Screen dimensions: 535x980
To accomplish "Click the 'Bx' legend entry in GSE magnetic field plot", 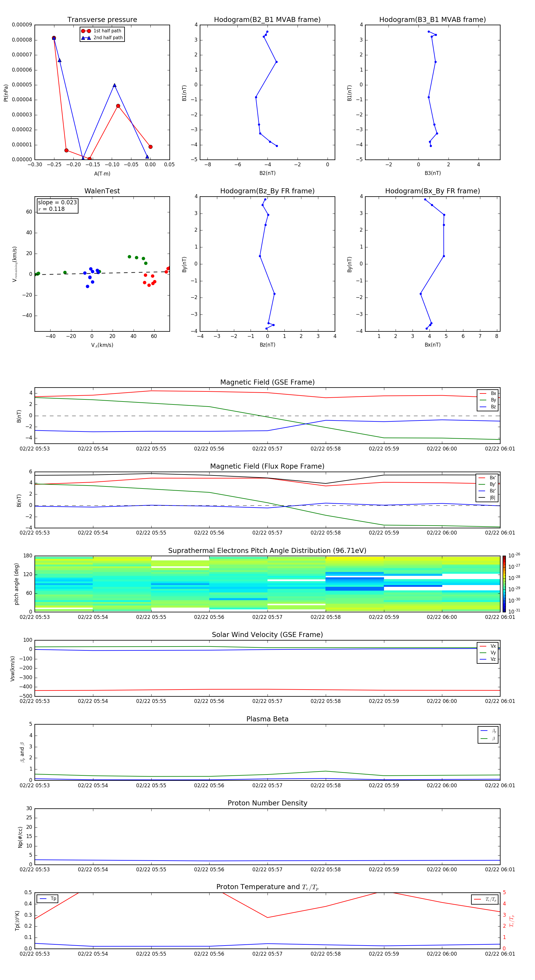I will coord(488,393).
